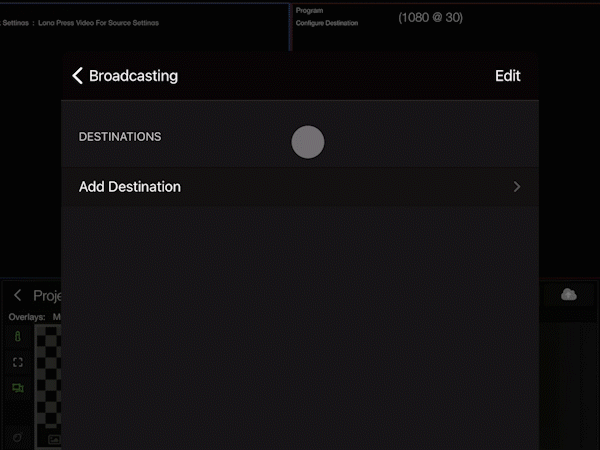Screen dimensions: 600x450
Task: Click the small image icon below the checkerboard
Action: tap(53, 439)
